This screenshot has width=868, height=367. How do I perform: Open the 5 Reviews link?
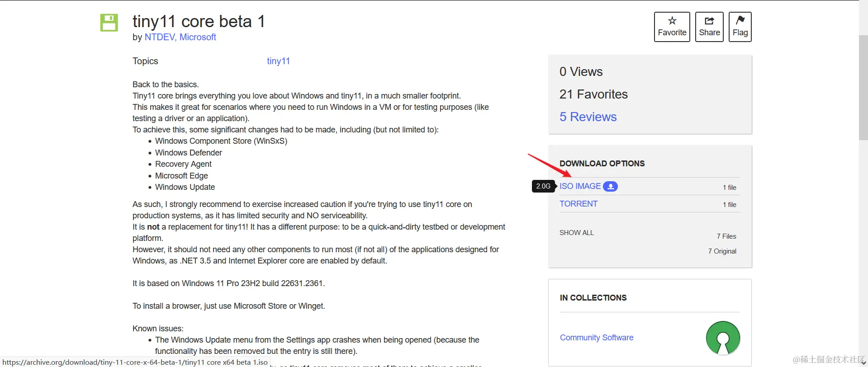(x=588, y=117)
